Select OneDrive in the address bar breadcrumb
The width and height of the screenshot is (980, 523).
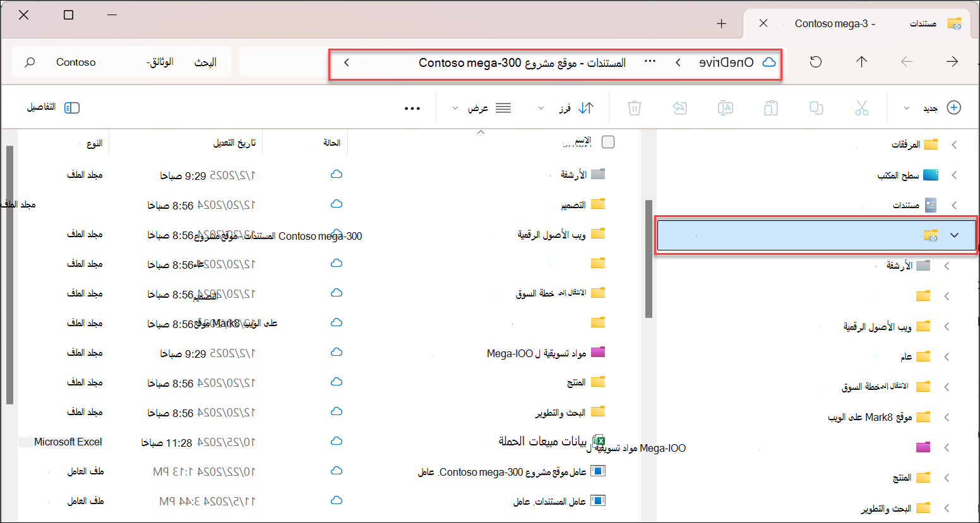[x=726, y=62]
